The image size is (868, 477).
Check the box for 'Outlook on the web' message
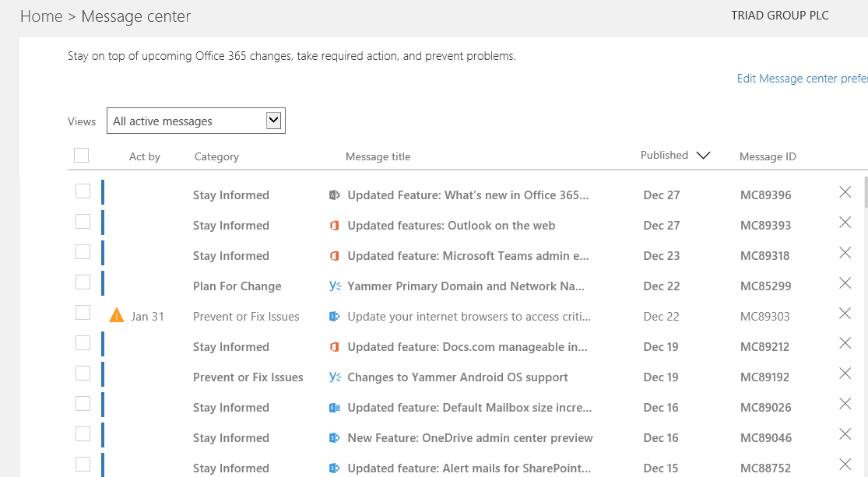[83, 221]
